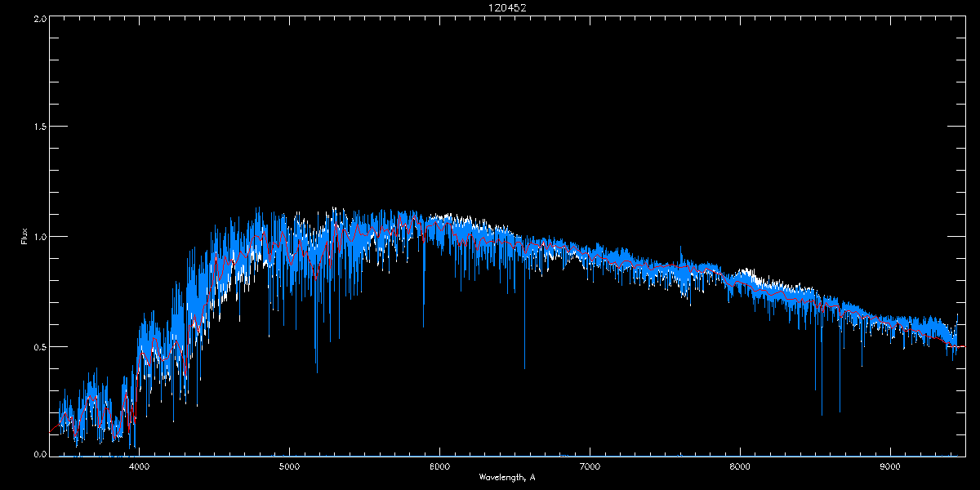Click the x-axis tick label "5000"
Image resolution: width=980 pixels, height=490 pixels.
pyautogui.click(x=290, y=467)
